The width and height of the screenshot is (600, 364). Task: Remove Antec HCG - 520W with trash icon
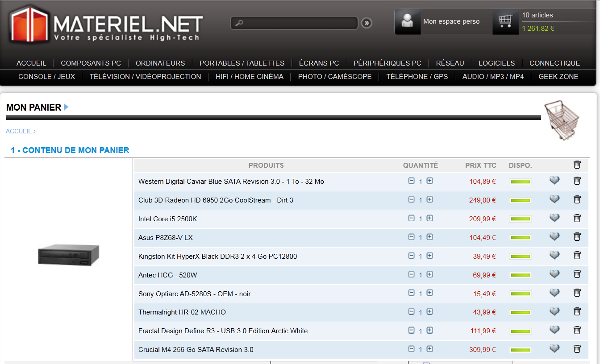pos(577,274)
